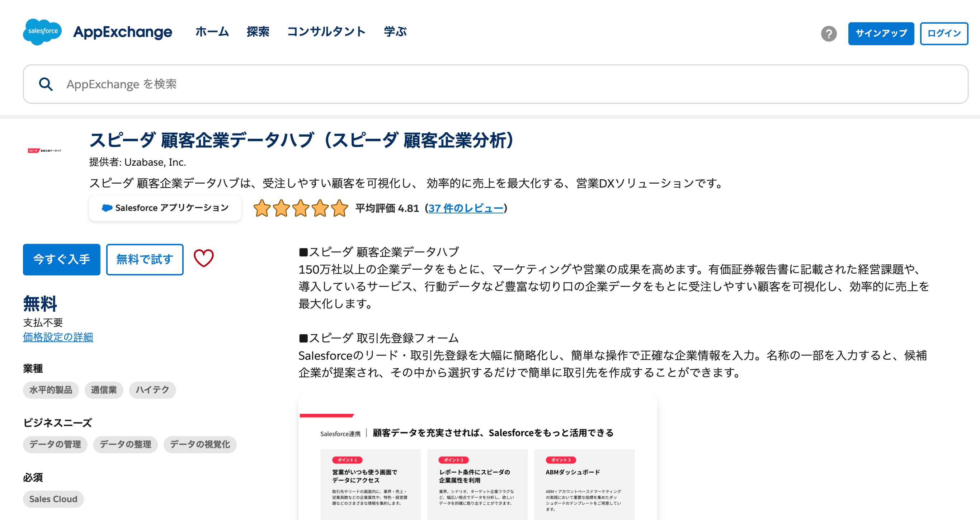Click the ログイン button

click(x=944, y=33)
